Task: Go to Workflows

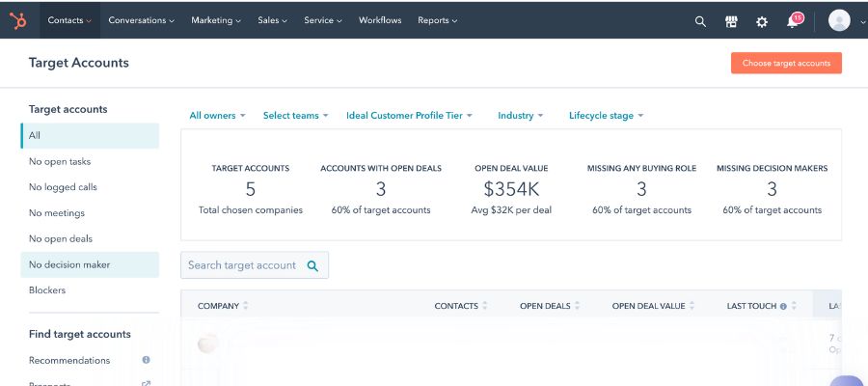Action: click(x=380, y=20)
